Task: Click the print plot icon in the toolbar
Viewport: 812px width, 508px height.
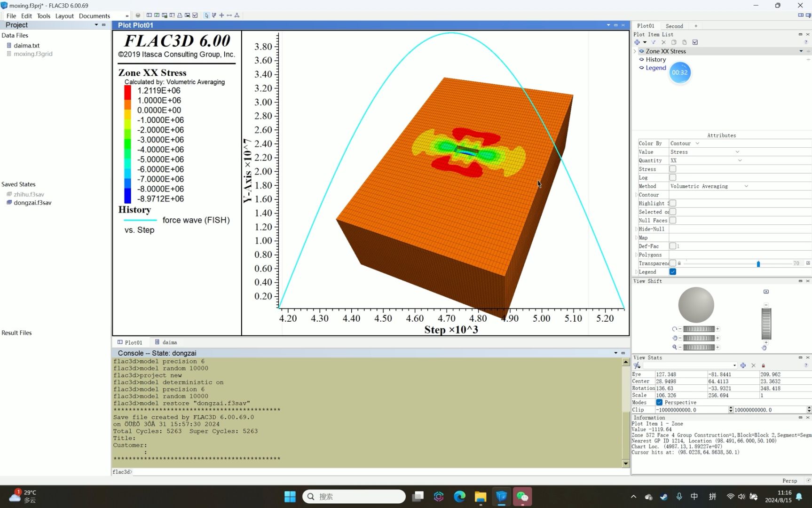Action: pyautogui.click(x=180, y=16)
